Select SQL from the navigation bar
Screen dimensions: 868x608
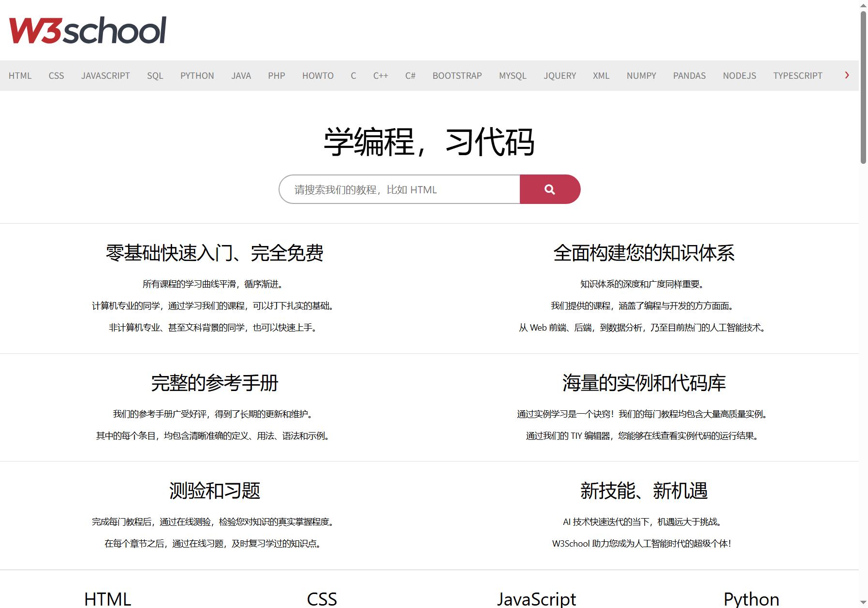[x=155, y=76]
